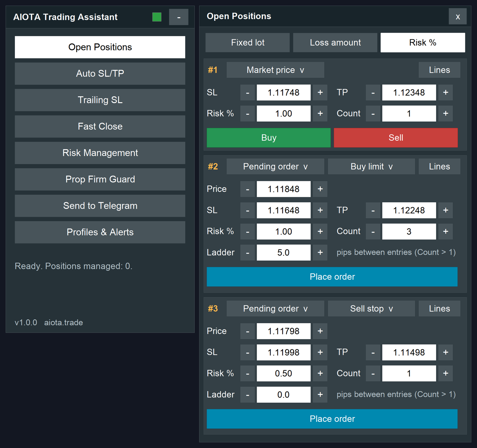477x448 pixels.
Task: Click the green status indicator square
Action: pos(157,17)
